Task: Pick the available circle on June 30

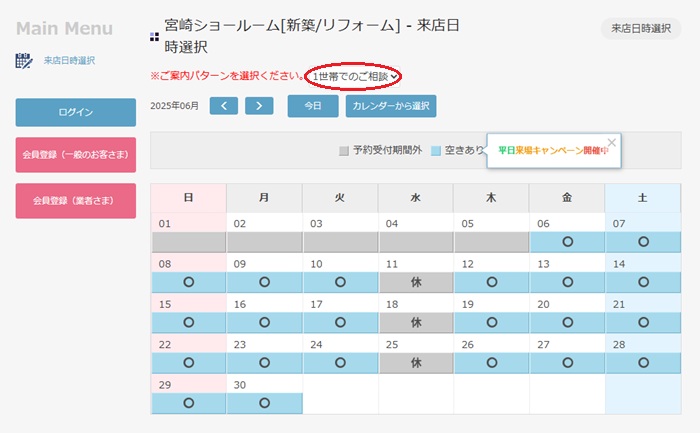Action: tap(264, 403)
